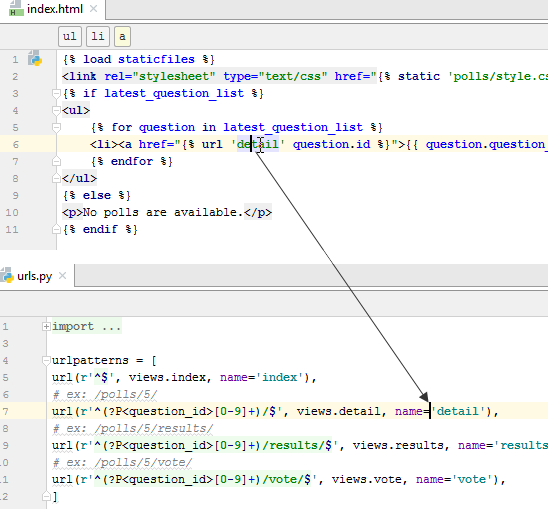Click the 'No polls are available.' paragraph text
Viewport: 548px width, 509px height.
tap(163, 212)
